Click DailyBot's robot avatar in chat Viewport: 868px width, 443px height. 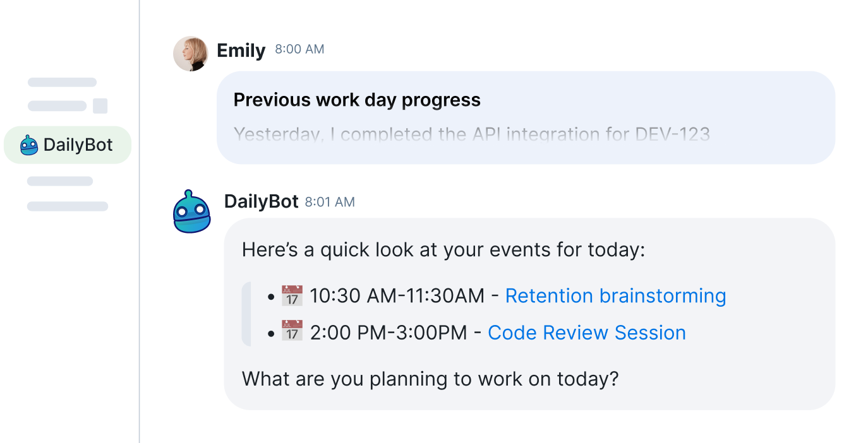(x=191, y=212)
